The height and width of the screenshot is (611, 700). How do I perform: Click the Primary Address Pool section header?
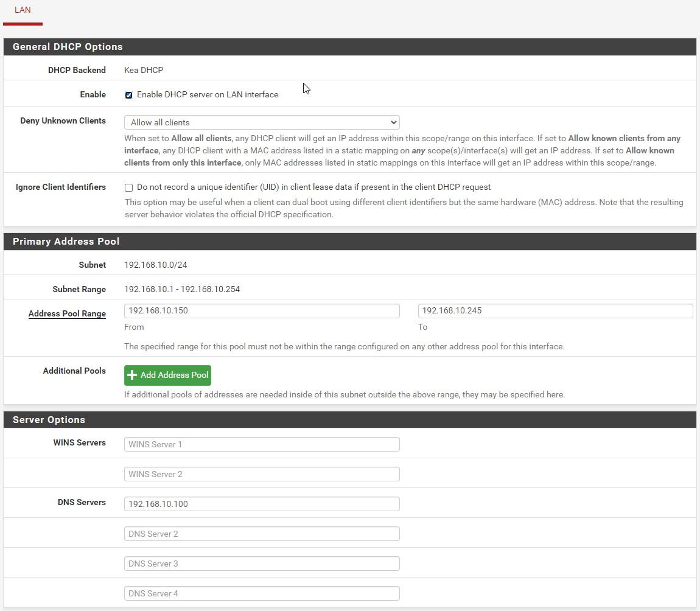66,242
